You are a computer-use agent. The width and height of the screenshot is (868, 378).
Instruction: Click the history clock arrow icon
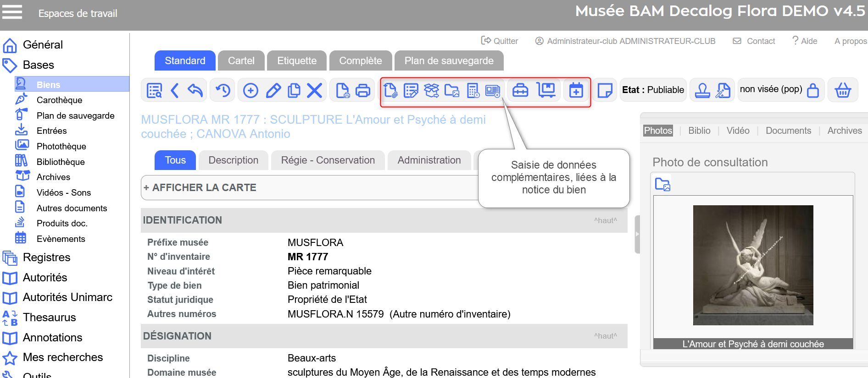pos(223,90)
